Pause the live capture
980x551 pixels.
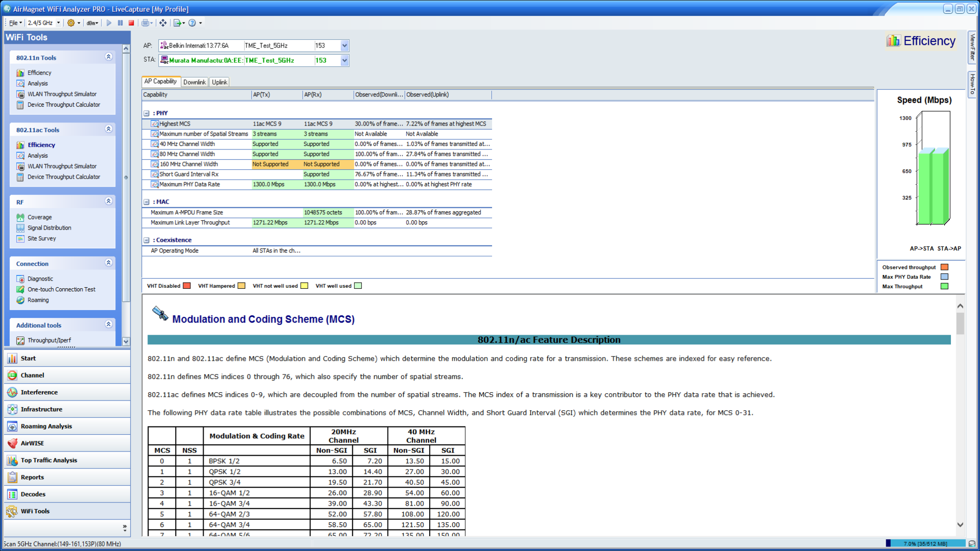120,23
